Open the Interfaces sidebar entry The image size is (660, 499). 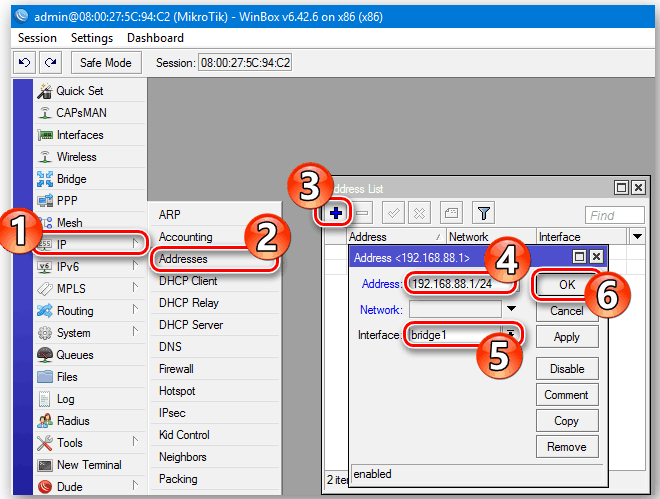(x=90, y=135)
